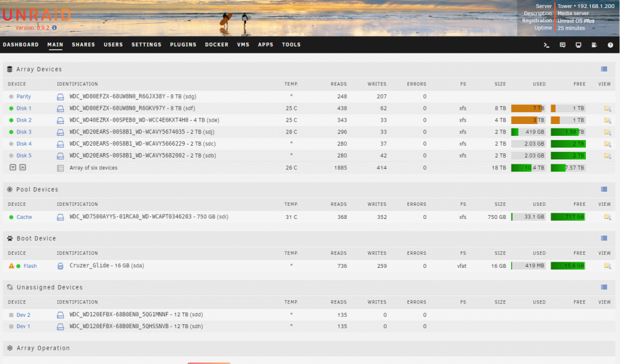Image resolution: width=620 pixels, height=364 pixels.
Task: Open the Users tab
Action: click(113, 45)
